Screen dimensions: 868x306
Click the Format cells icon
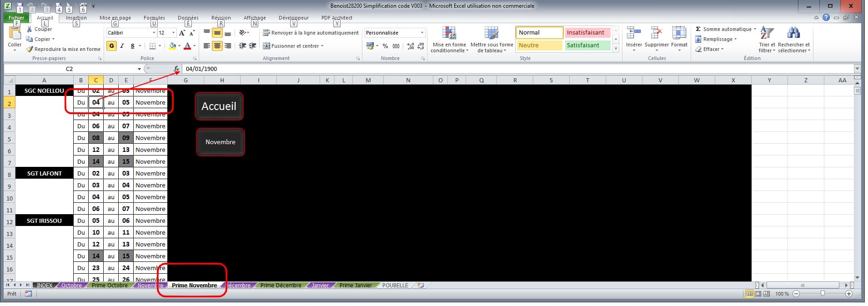tap(679, 33)
